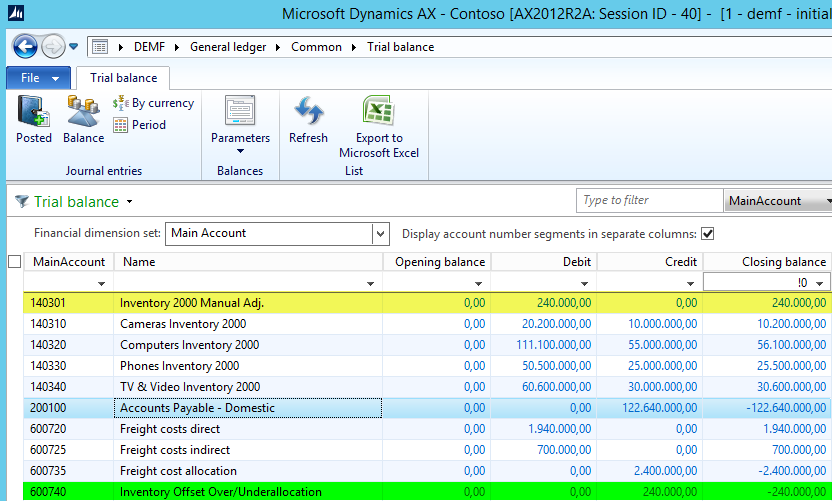This screenshot has width=832, height=501.
Task: Expand the Financial dimension set dropdown
Action: pyautogui.click(x=380, y=234)
